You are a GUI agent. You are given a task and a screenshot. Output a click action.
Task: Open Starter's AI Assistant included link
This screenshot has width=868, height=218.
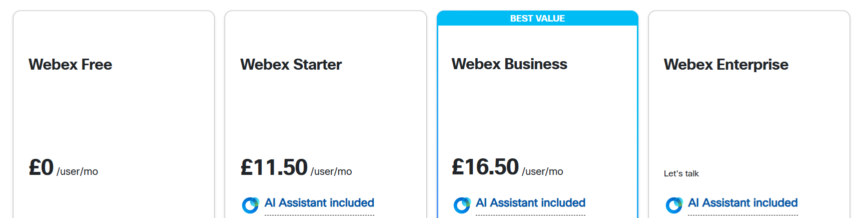[x=319, y=203]
